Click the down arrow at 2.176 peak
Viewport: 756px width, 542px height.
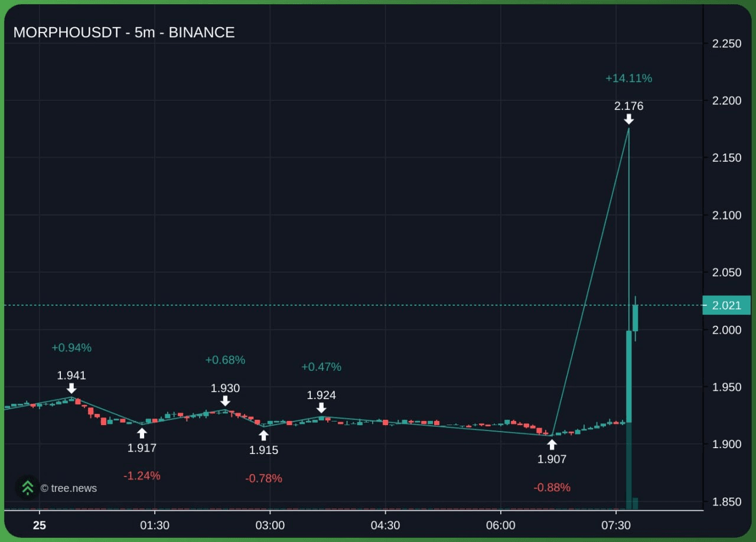(629, 119)
